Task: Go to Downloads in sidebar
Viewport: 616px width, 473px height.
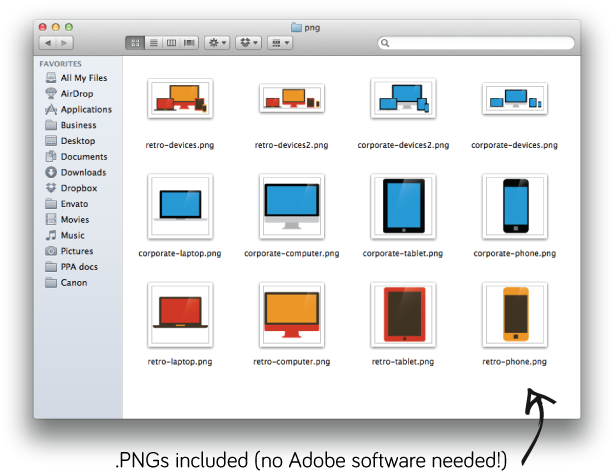Action: [x=82, y=172]
